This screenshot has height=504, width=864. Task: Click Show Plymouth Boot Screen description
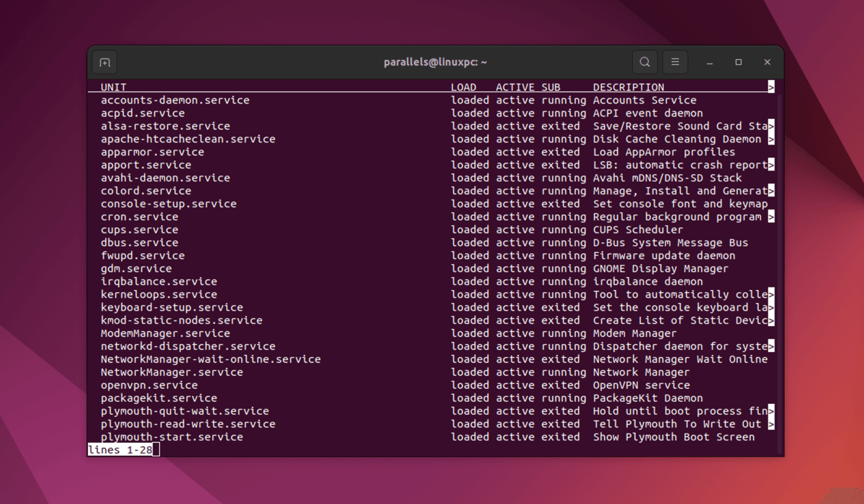pyautogui.click(x=674, y=437)
